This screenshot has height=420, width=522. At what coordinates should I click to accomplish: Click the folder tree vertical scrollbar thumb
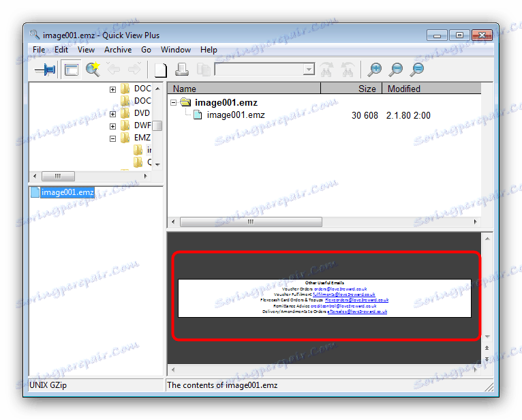[x=158, y=126]
